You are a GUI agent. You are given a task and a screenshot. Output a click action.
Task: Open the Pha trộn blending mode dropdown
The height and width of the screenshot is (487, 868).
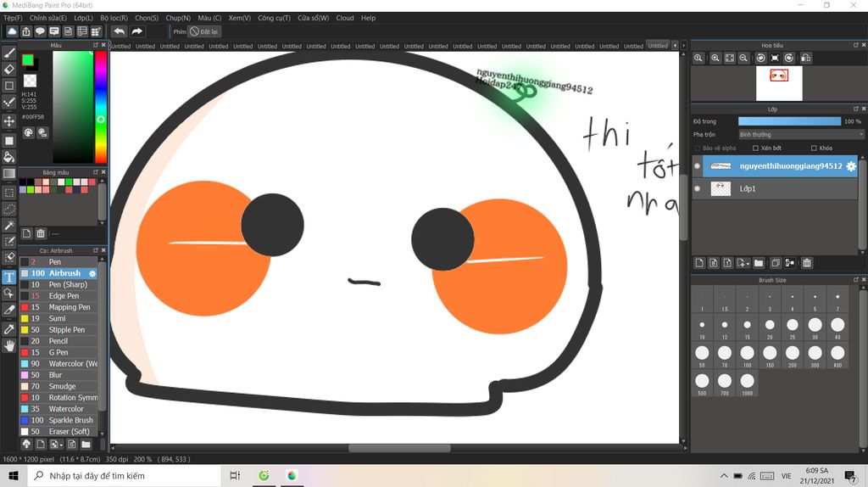click(x=801, y=135)
